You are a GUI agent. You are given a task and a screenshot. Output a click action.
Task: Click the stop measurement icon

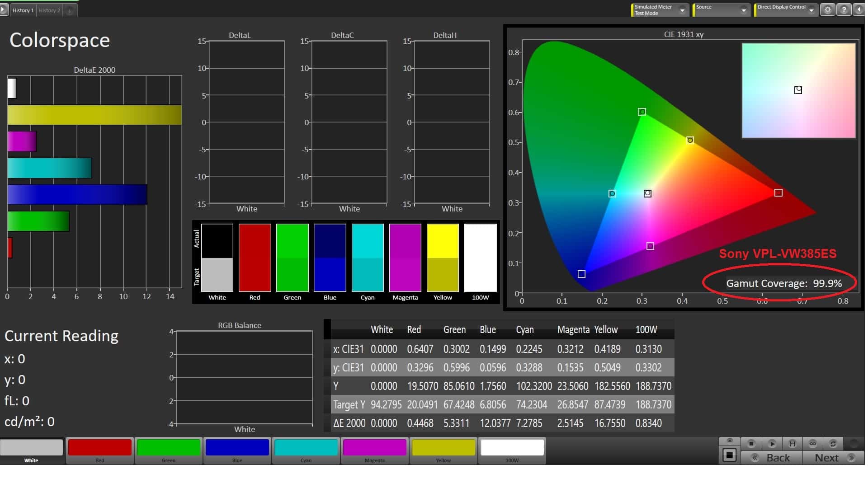pyautogui.click(x=751, y=444)
